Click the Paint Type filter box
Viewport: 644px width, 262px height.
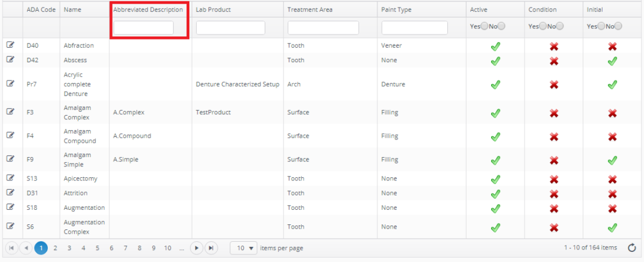pos(414,28)
